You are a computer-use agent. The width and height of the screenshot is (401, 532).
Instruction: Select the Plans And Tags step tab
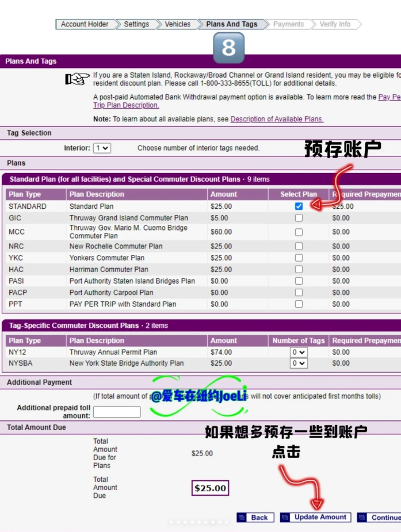pos(232,24)
